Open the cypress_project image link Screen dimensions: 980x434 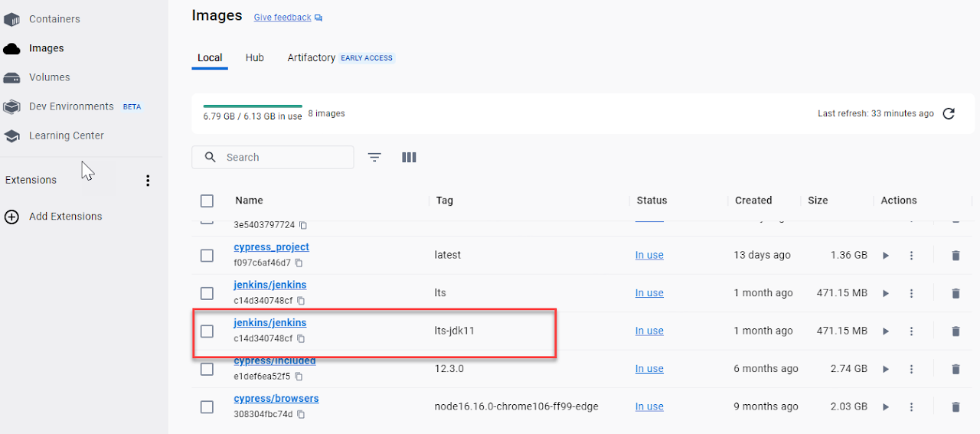click(272, 247)
